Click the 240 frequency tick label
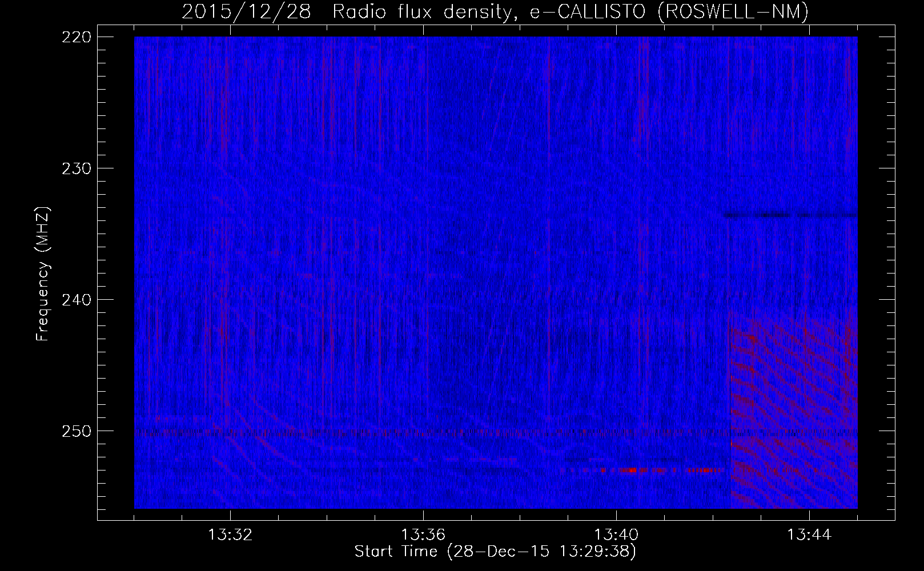Screen dimensions: 924x571 pos(76,300)
